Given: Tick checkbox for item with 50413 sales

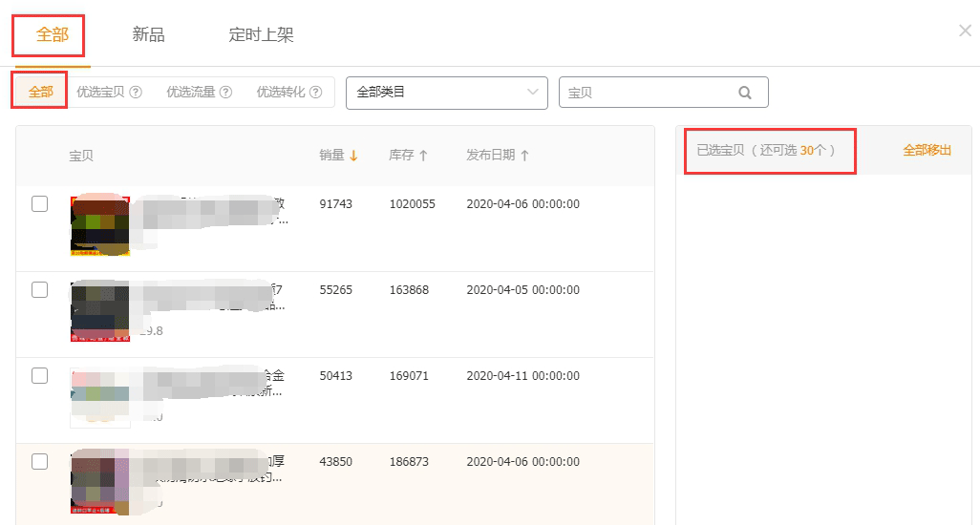Looking at the screenshot, I should 39,375.
